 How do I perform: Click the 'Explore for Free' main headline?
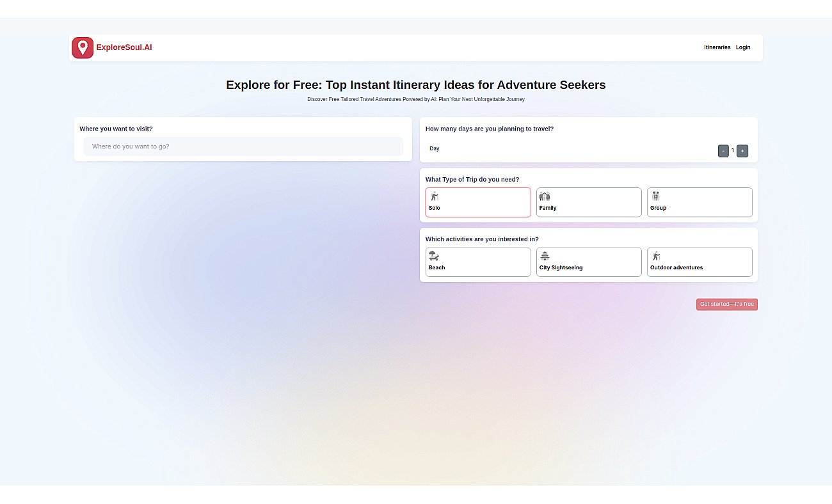pos(416,85)
